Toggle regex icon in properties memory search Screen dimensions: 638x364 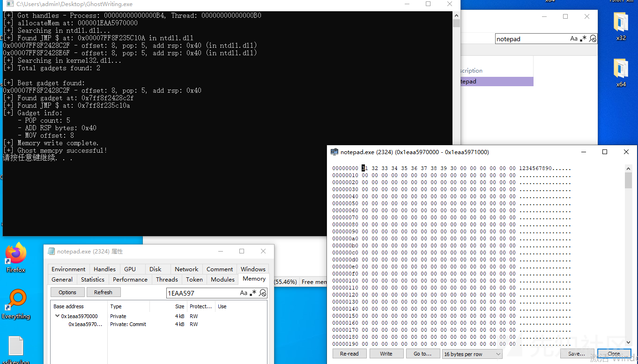point(253,293)
